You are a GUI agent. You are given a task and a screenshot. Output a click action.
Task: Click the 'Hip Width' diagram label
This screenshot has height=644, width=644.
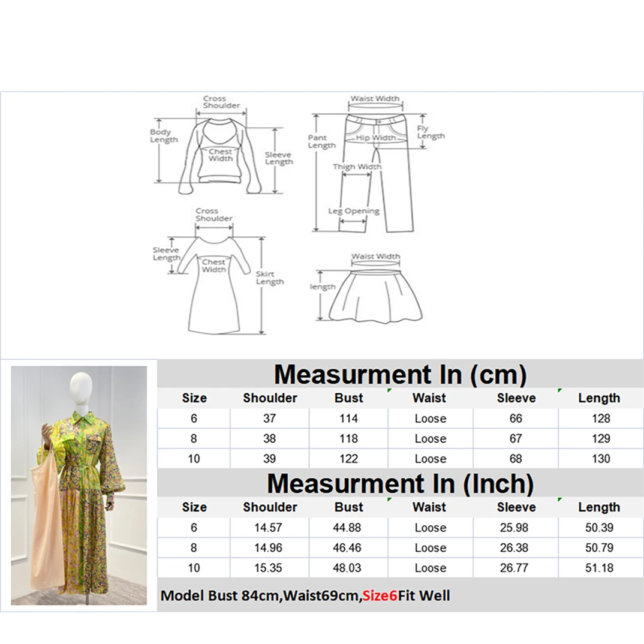375,138
